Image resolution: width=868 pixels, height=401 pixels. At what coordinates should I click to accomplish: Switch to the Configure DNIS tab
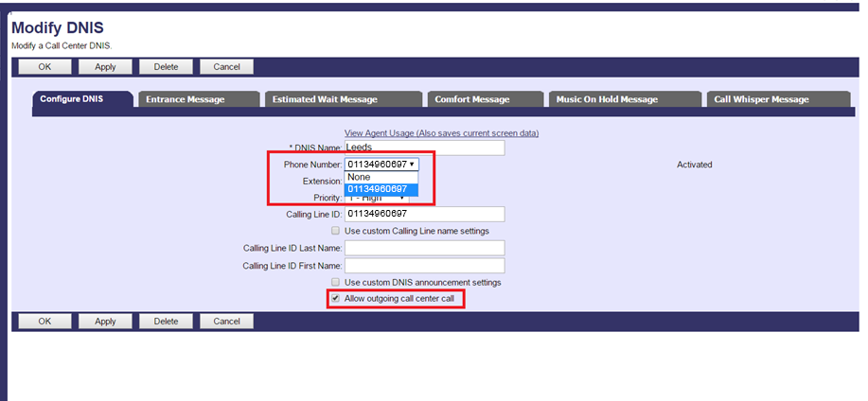point(83,99)
